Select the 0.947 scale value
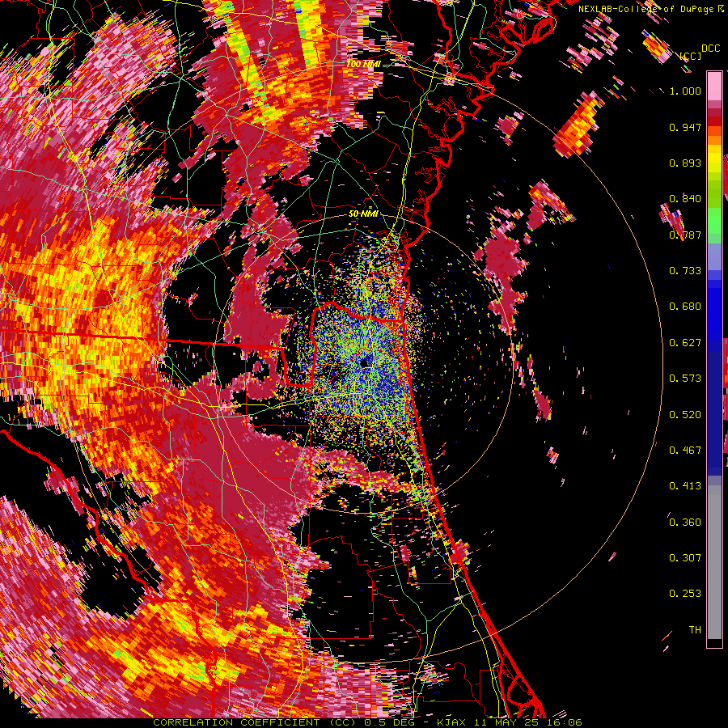Screen dimensions: 728x728 tap(685, 127)
